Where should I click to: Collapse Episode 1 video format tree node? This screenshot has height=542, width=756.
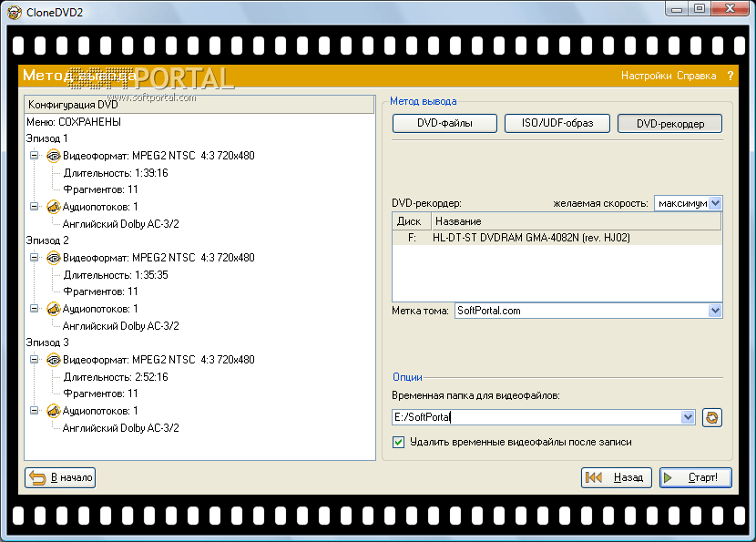35,156
